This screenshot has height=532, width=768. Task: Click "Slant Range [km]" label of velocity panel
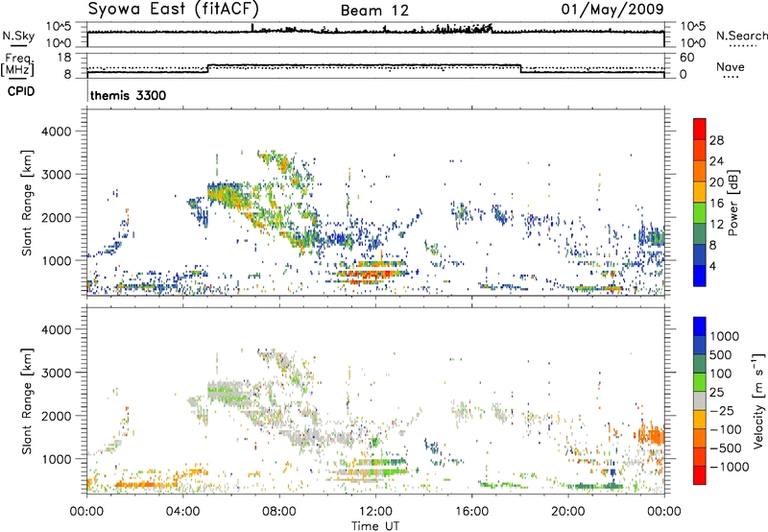coord(27,400)
